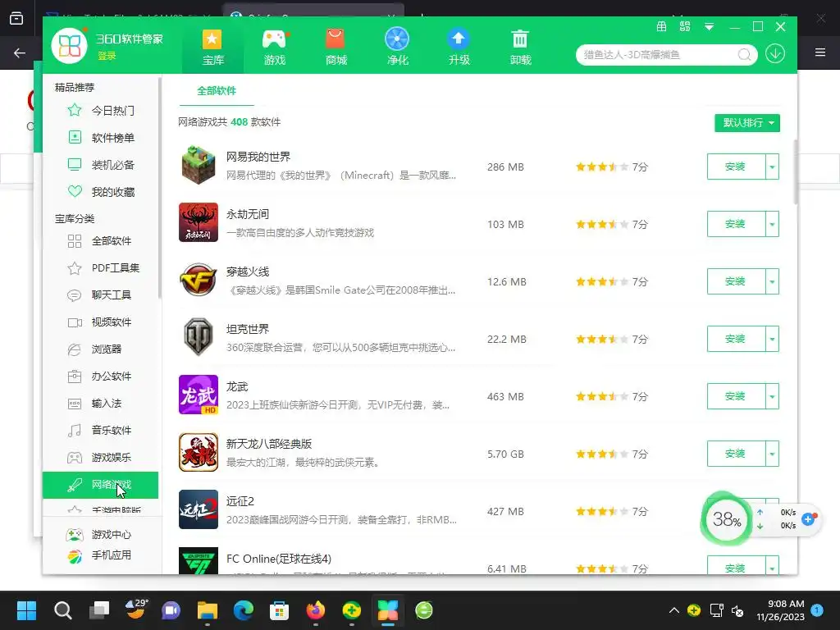Open the 升级 upgrade section
Image resolution: width=840 pixels, height=630 pixels.
coord(459,47)
